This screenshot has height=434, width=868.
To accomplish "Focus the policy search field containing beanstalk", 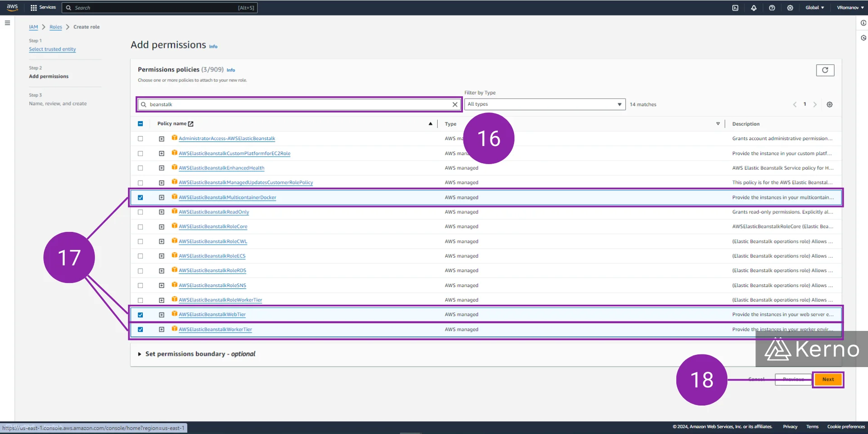I will (x=299, y=104).
